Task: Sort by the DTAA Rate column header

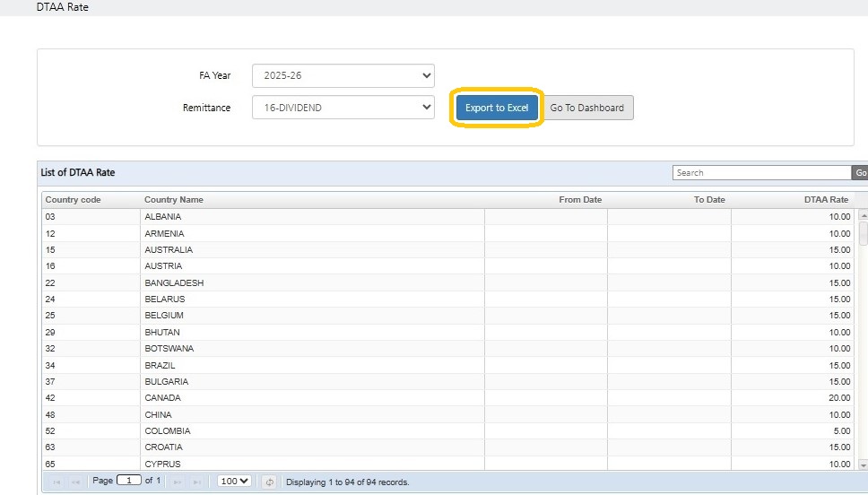Action: (x=826, y=199)
